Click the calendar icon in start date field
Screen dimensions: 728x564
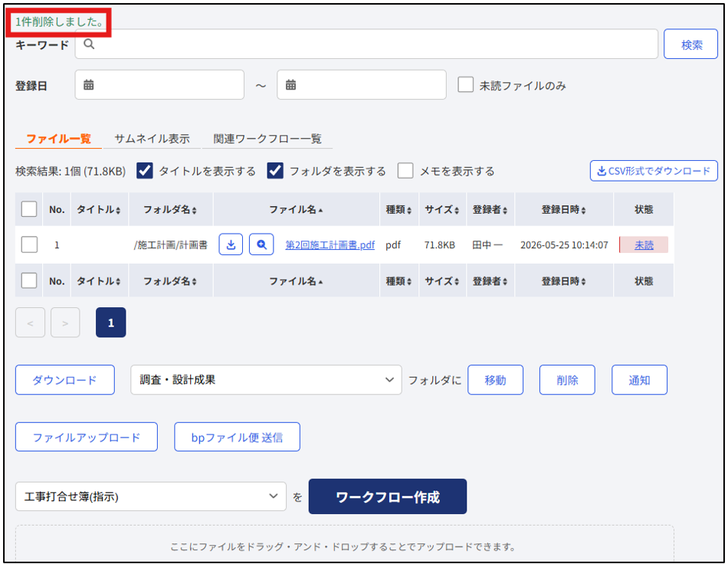(88, 85)
